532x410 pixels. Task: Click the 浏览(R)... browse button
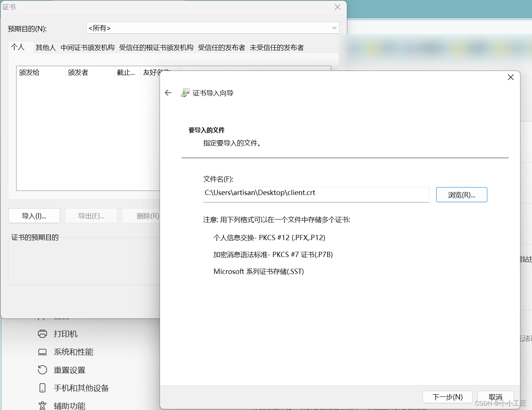click(461, 195)
